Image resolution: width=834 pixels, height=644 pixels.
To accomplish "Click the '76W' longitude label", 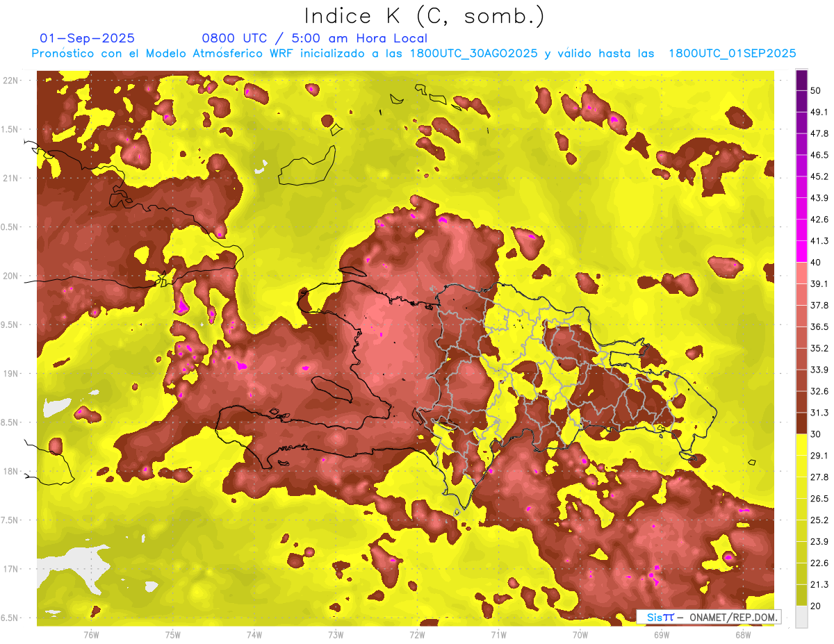I will [91, 634].
